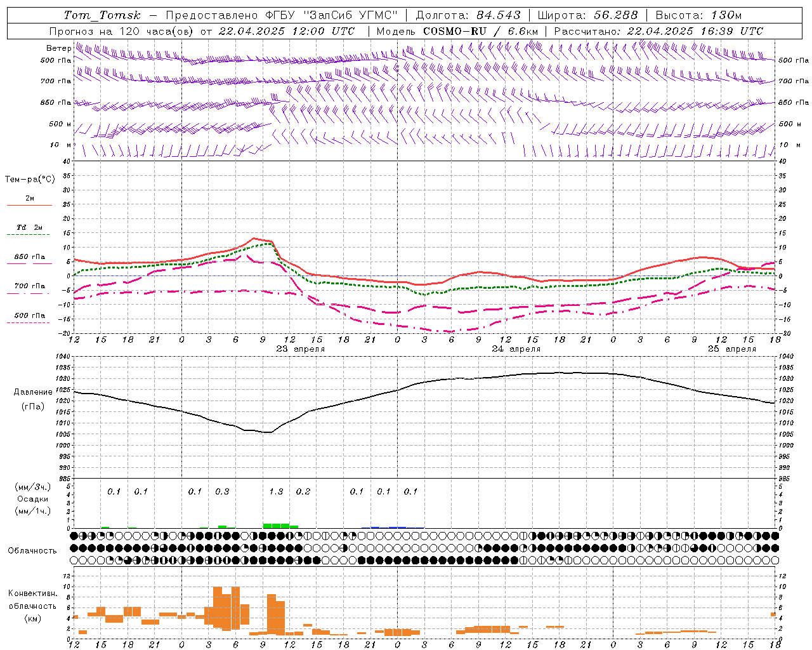Viewport: 812px width, 650px height.
Task: Select the "Модель COSMO-RU / 6.6км" text
Action: [457, 31]
